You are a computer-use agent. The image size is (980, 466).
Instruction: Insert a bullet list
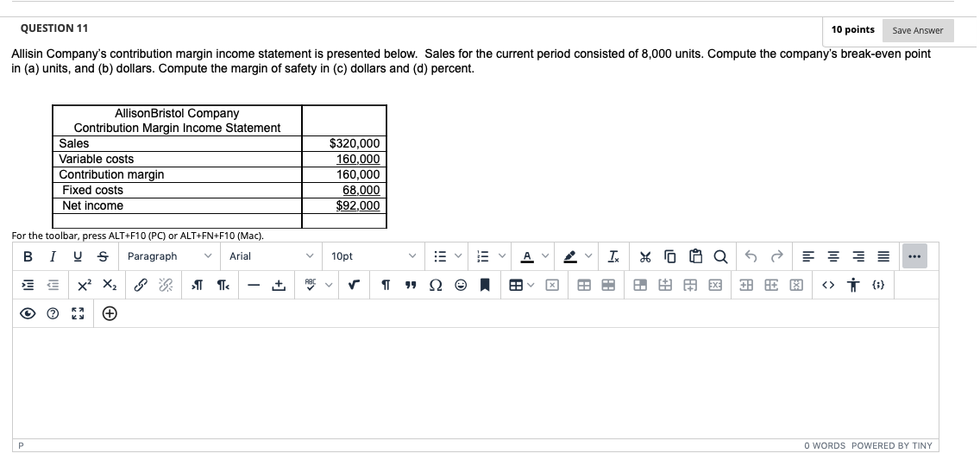click(441, 256)
